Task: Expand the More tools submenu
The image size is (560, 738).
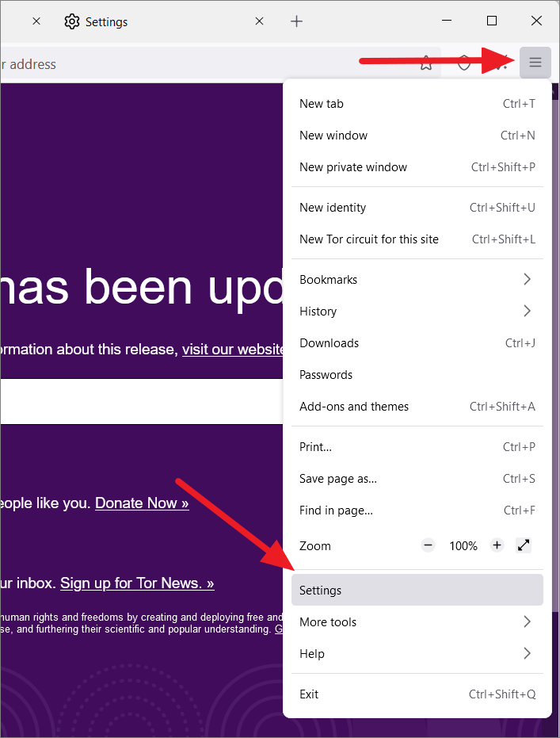Action: (x=417, y=621)
